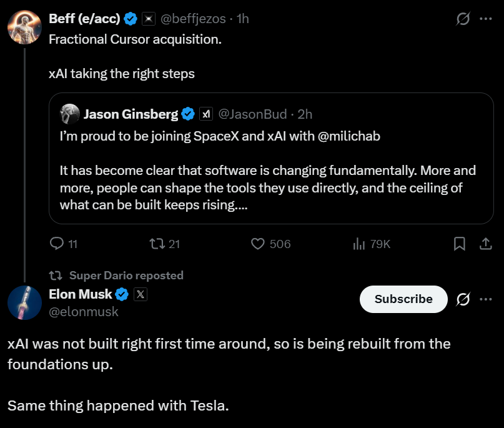Open Elon Musk's profile avatar
The width and height of the screenshot is (504, 428).
point(24,301)
